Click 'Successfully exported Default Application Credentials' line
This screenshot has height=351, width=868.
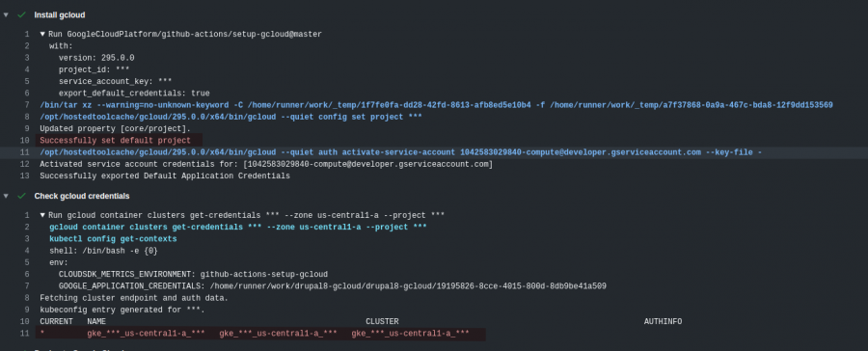(165, 176)
